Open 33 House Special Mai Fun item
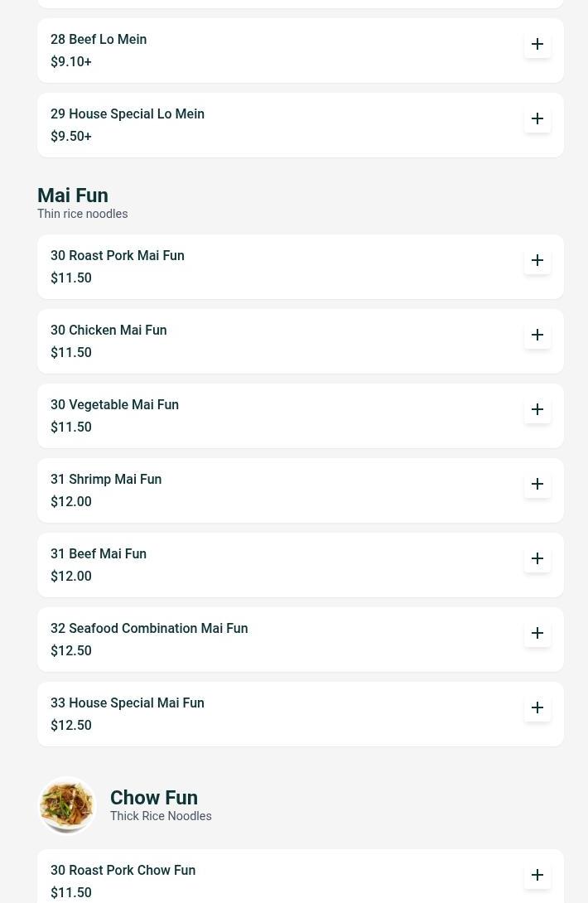Viewport: 588px width, 903px height. [x=128, y=703]
